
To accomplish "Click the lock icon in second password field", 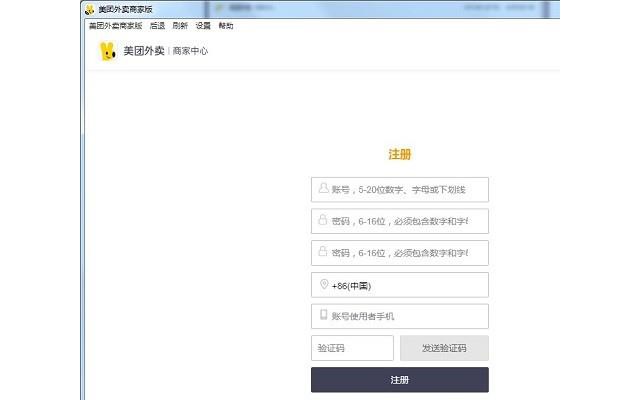I will click(323, 251).
